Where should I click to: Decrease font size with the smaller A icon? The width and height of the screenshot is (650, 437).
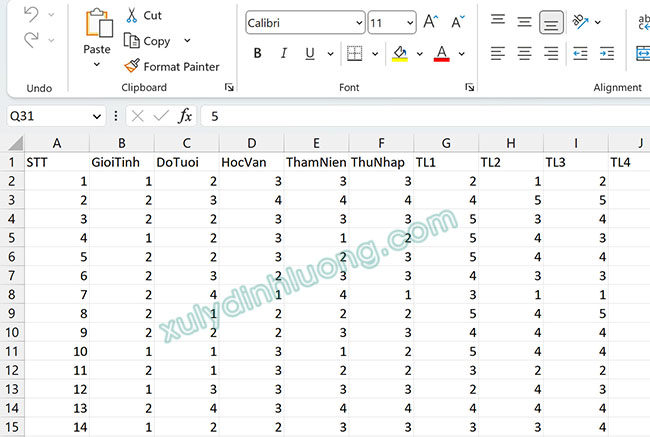(457, 22)
